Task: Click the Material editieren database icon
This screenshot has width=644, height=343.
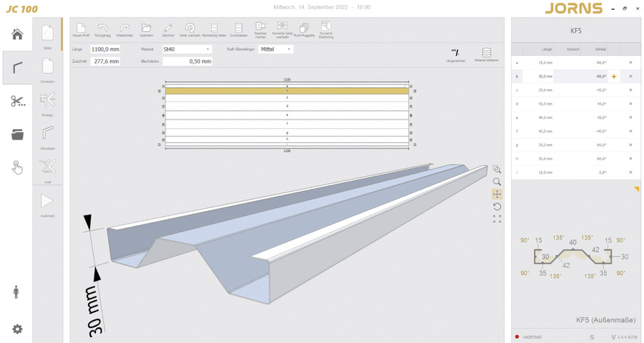Action: click(486, 53)
